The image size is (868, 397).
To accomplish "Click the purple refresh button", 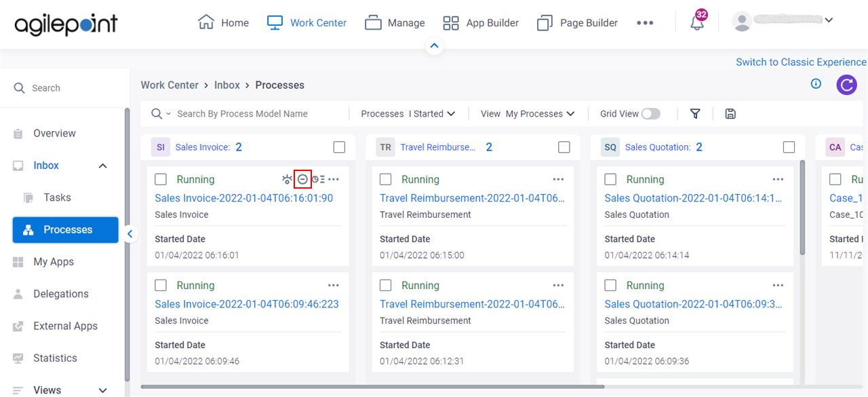I will 846,85.
